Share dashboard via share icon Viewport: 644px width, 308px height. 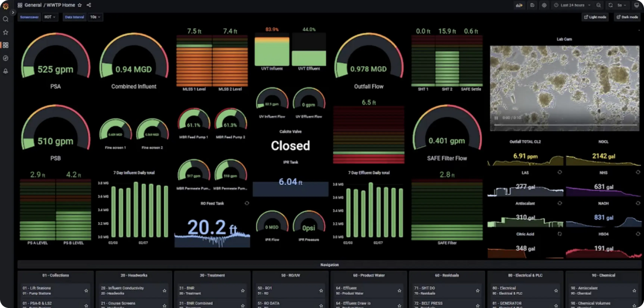coord(89,5)
